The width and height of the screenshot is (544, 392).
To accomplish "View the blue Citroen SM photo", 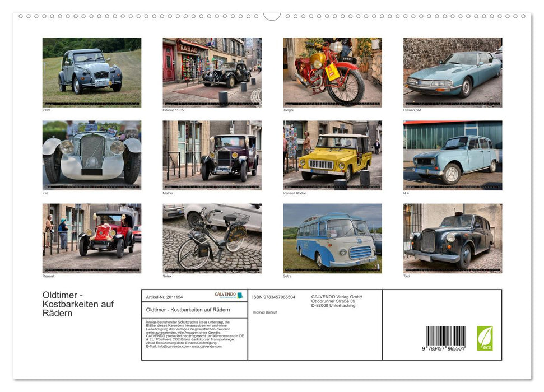I will pos(452,71).
